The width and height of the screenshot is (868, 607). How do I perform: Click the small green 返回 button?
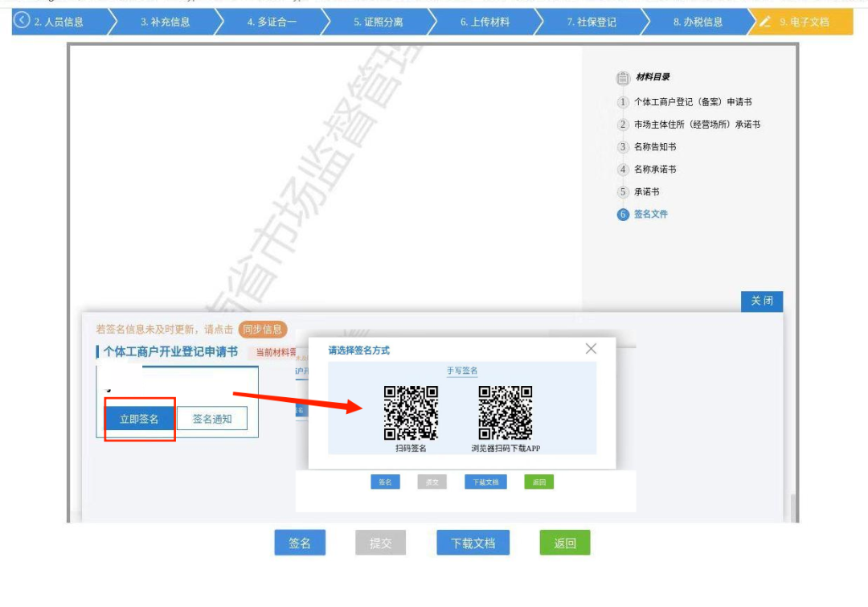[538, 482]
